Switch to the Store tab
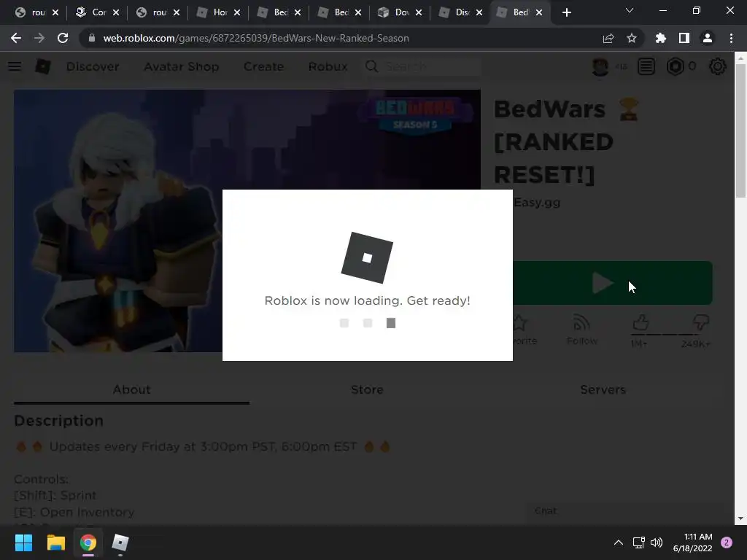747x560 pixels. [367, 389]
